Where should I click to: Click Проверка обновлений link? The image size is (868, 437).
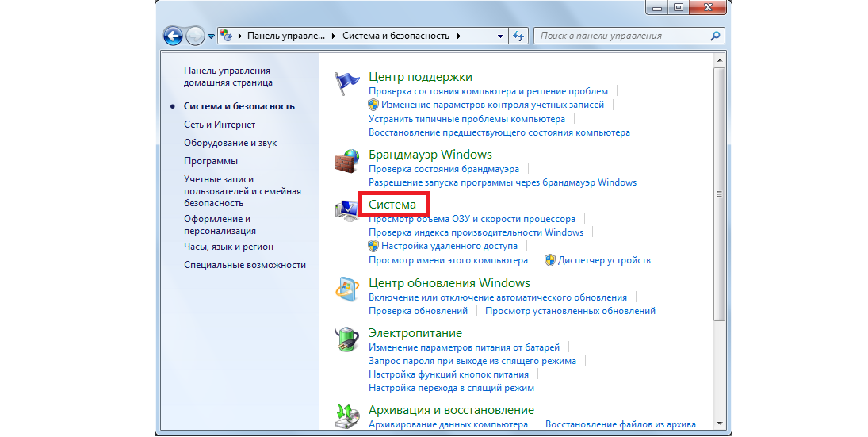418,311
